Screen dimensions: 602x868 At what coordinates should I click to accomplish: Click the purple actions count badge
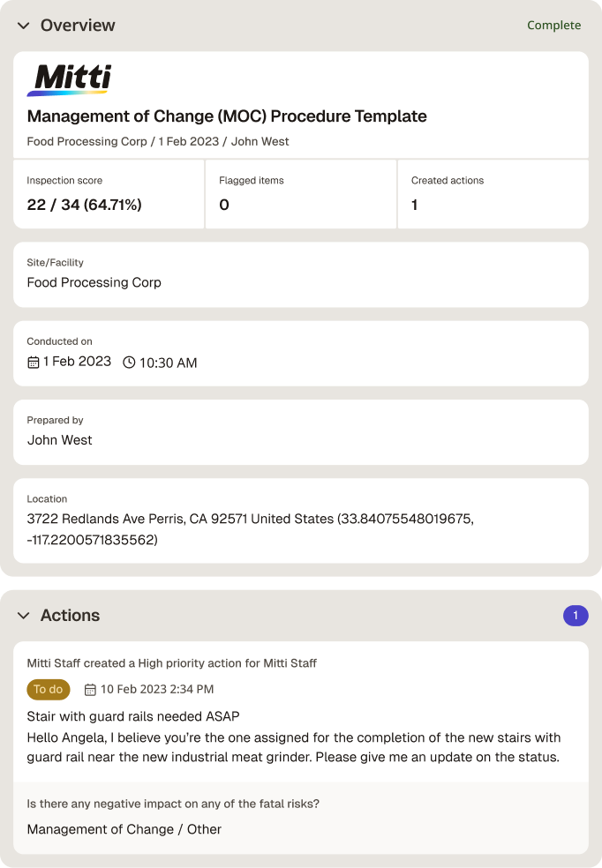coord(576,616)
